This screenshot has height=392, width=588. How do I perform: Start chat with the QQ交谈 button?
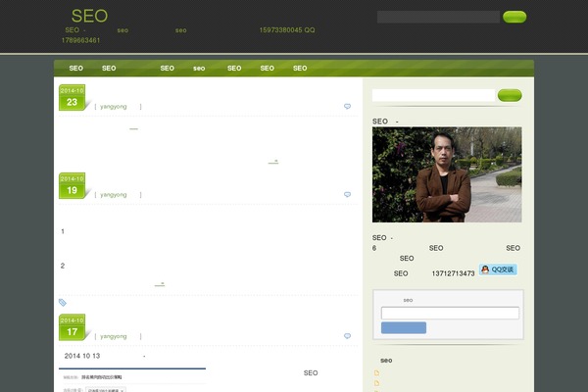[x=498, y=269]
